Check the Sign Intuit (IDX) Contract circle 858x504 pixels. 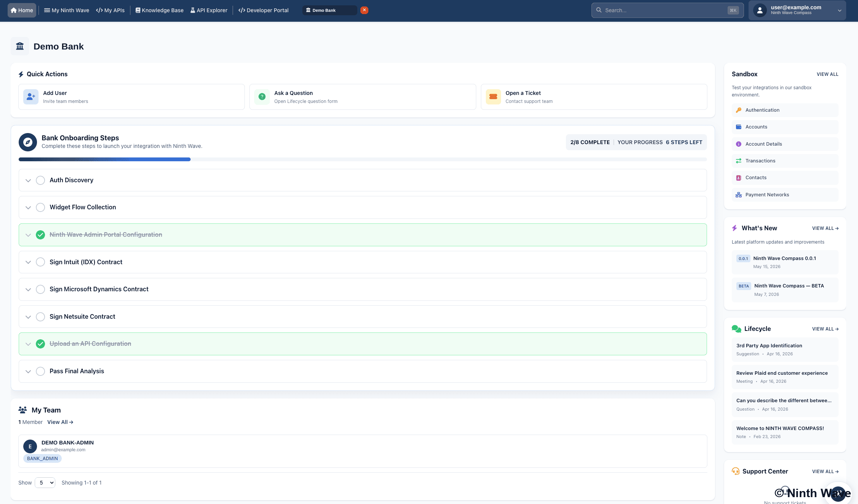[40, 262]
